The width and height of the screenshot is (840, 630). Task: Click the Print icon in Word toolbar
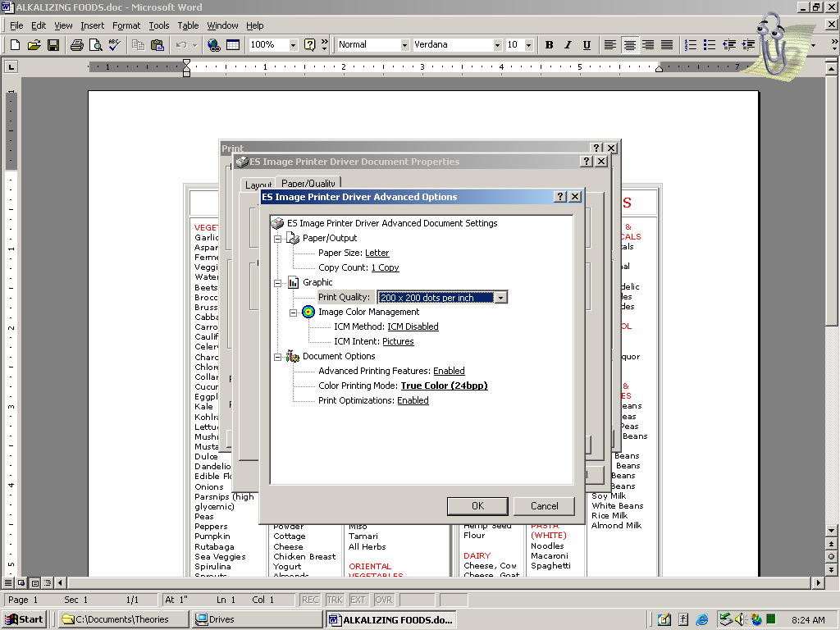[76, 45]
